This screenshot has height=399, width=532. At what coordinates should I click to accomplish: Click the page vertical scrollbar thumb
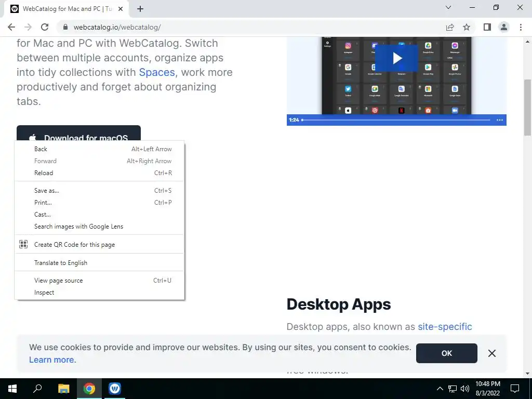click(x=528, y=107)
